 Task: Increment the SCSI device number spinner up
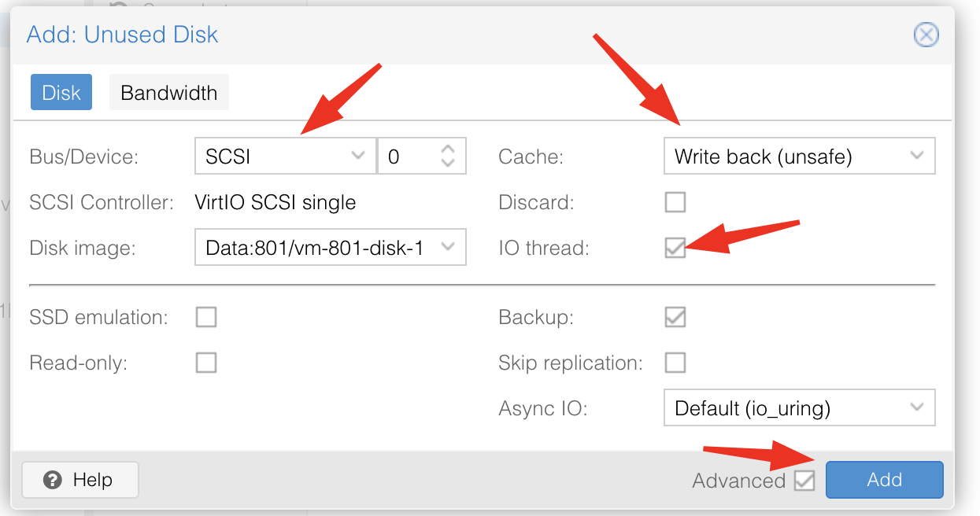(448, 149)
